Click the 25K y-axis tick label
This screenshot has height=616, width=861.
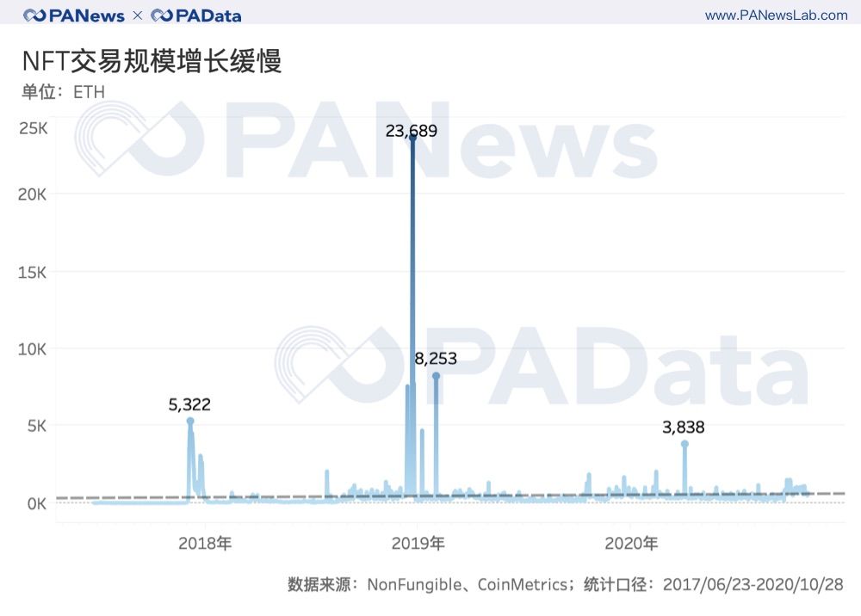[x=33, y=129]
